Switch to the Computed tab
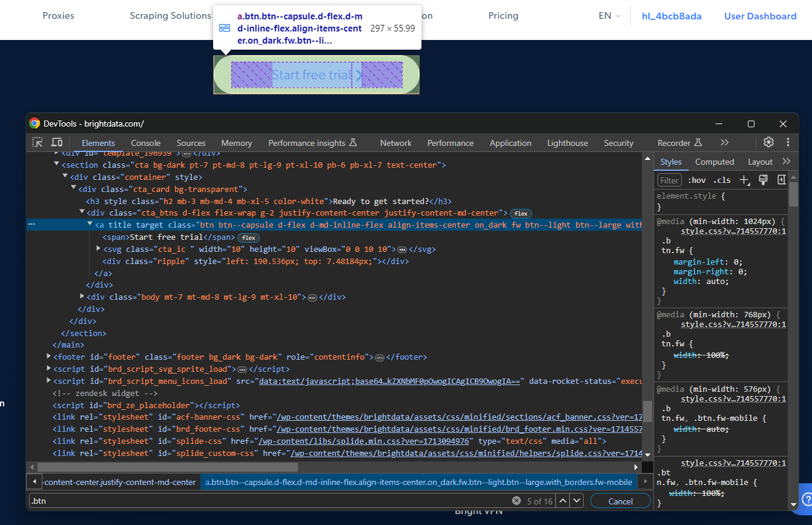 click(715, 161)
